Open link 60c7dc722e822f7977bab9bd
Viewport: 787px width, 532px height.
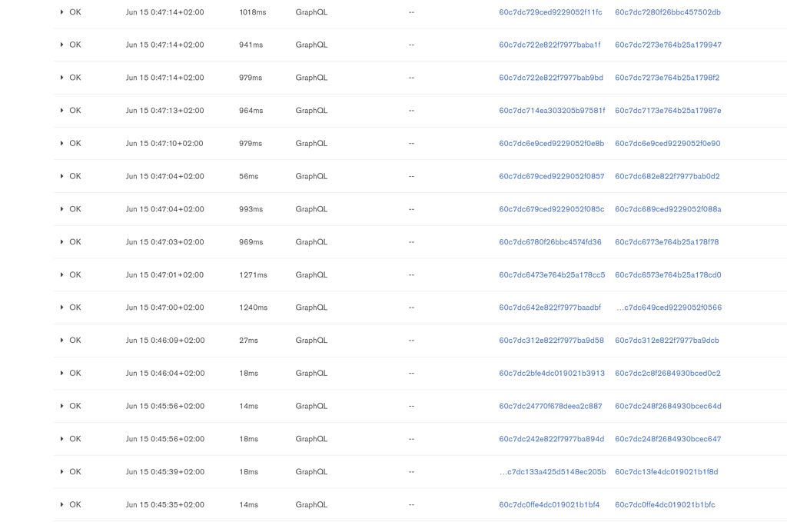[x=550, y=78]
